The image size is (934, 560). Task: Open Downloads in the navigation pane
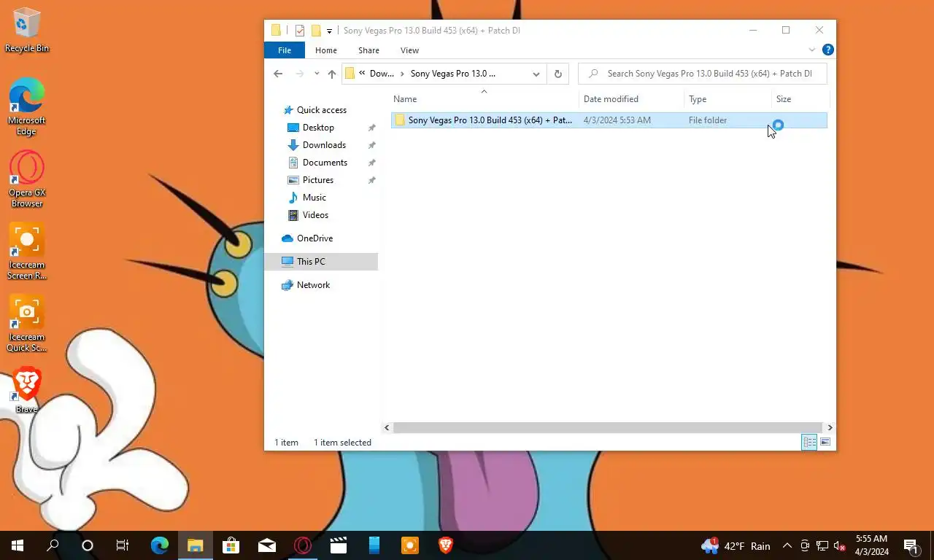click(x=324, y=145)
